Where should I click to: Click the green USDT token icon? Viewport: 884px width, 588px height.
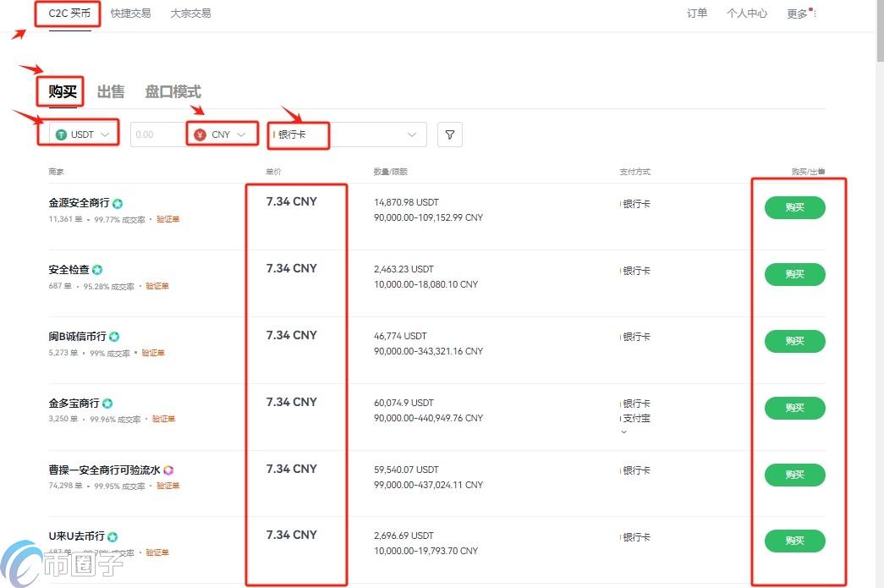[x=61, y=134]
